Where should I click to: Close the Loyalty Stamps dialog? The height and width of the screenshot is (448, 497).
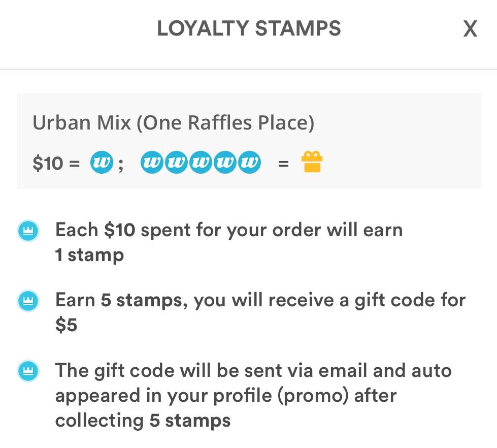click(x=470, y=29)
